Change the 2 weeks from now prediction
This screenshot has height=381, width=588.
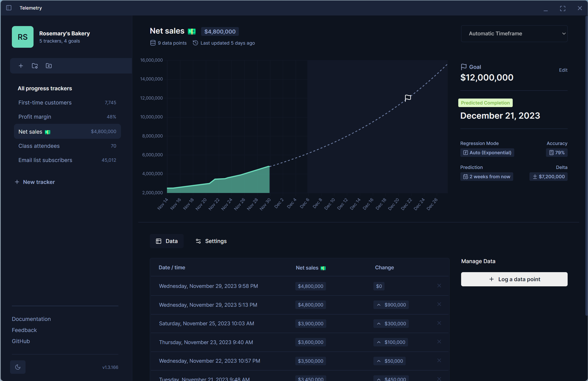point(487,177)
